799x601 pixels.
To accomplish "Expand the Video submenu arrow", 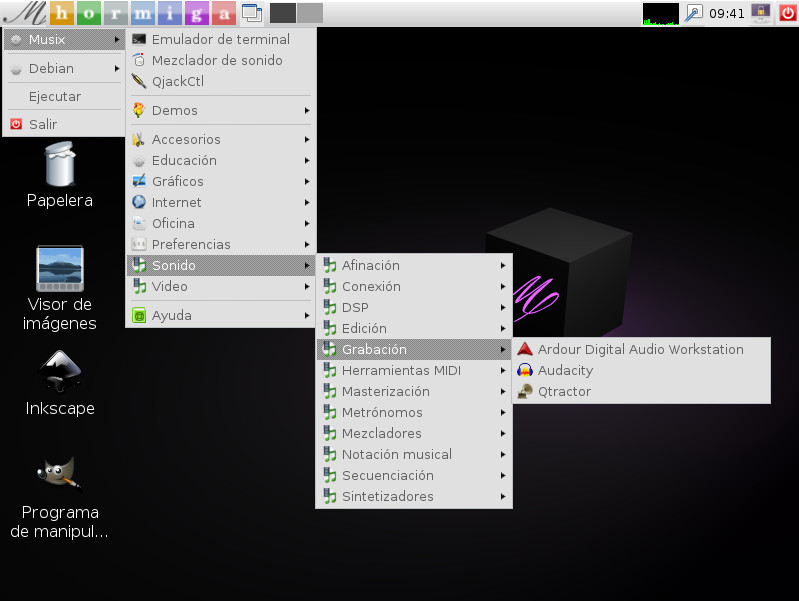I will coord(307,286).
